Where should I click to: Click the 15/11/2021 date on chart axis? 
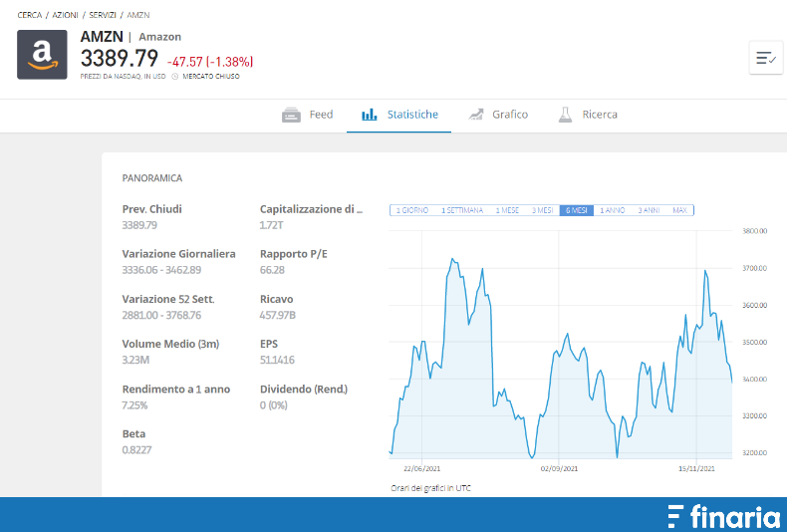coord(696,469)
